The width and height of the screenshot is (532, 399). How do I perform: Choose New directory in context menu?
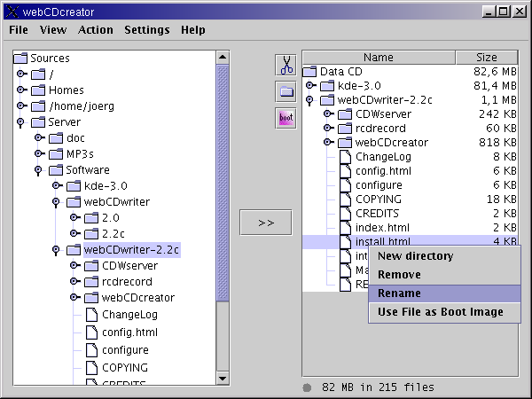pyautogui.click(x=444, y=256)
